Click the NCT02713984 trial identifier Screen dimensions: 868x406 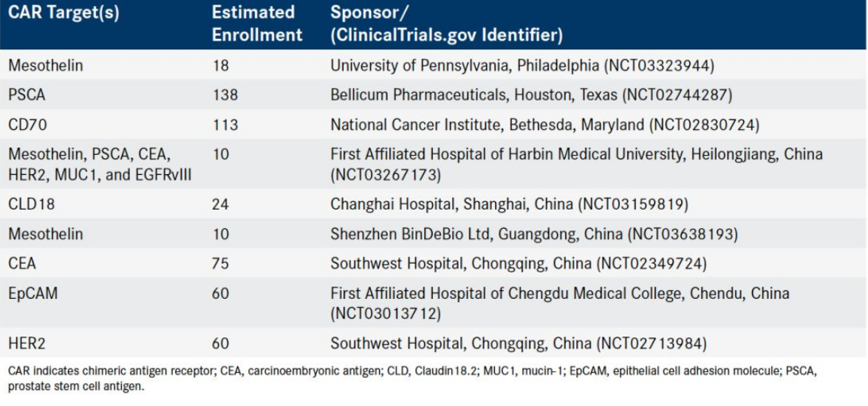coord(651,344)
